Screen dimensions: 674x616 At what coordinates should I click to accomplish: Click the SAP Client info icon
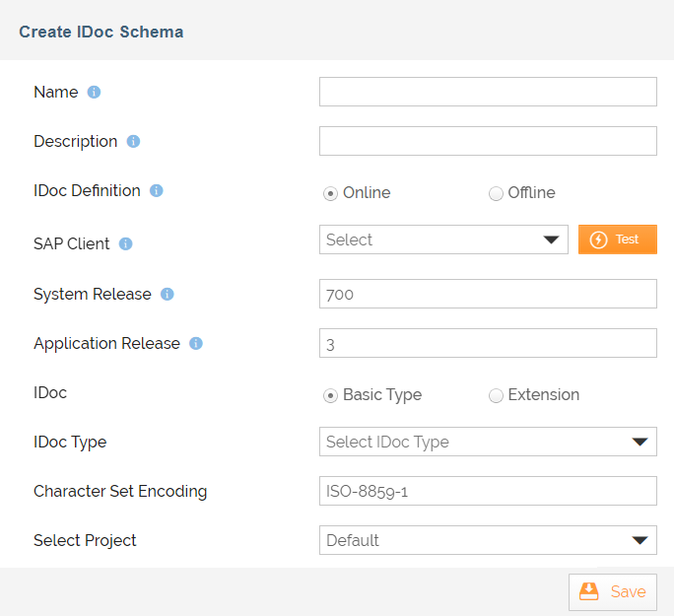[125, 244]
